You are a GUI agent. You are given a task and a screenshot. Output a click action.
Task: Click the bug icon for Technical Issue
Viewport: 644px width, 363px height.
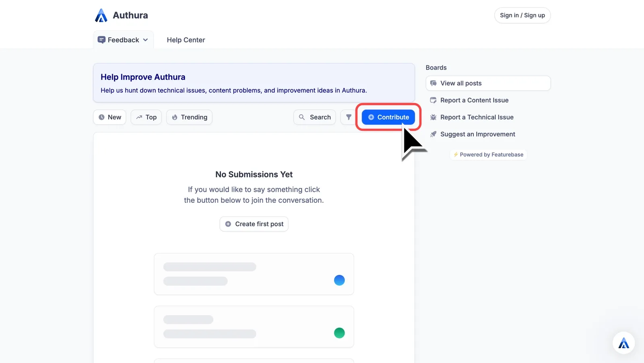pos(433,117)
